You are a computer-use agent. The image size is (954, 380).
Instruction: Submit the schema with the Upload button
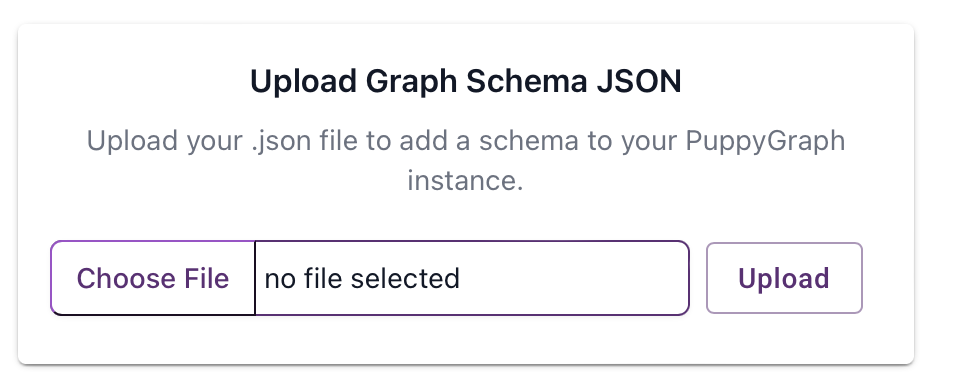pos(784,278)
